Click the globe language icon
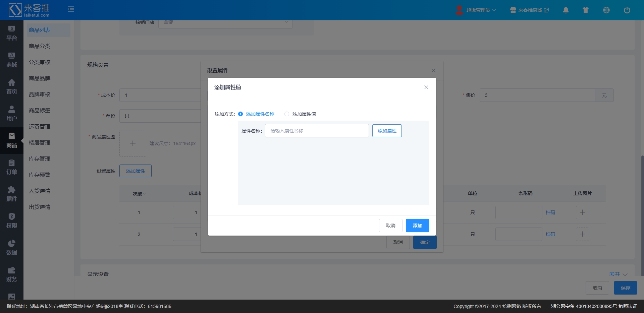This screenshot has height=313, width=644. point(606,10)
